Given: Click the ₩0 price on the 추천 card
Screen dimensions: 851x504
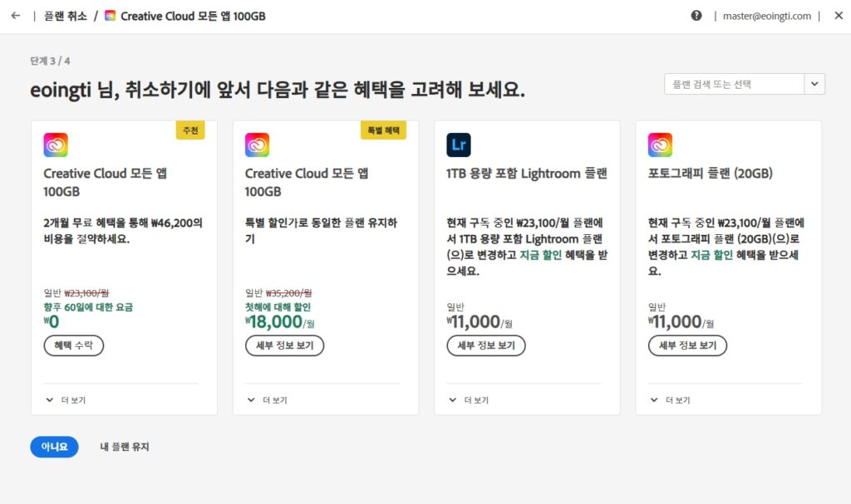Looking at the screenshot, I should point(52,321).
